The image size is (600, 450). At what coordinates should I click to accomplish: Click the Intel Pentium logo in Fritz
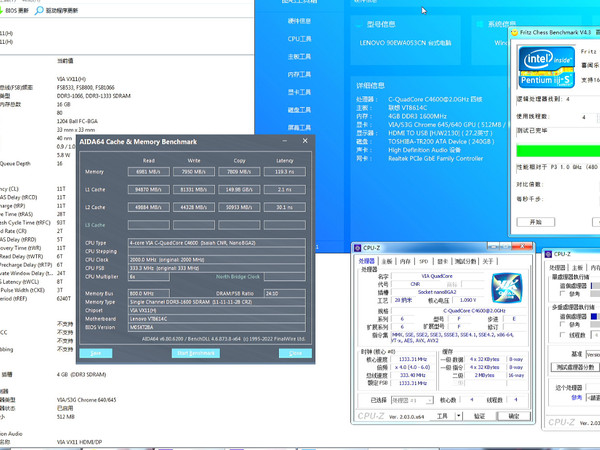546,67
